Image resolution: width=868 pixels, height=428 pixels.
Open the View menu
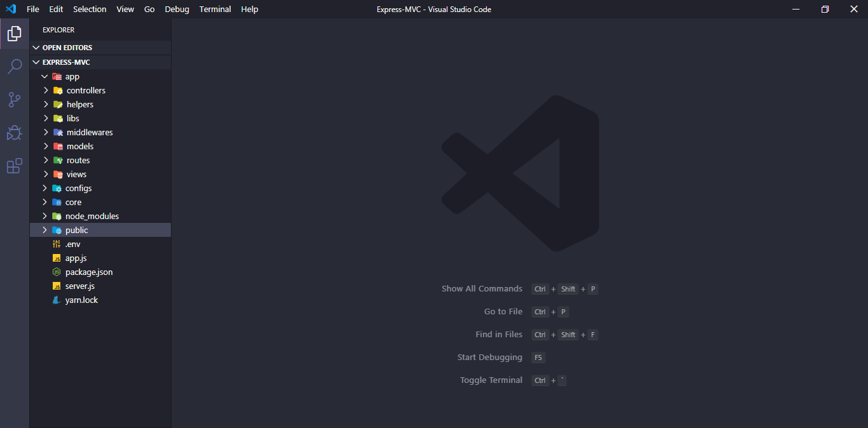pos(125,9)
